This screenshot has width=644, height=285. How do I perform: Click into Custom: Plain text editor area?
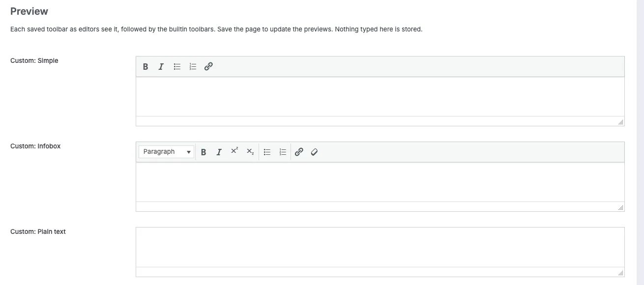coord(380,247)
